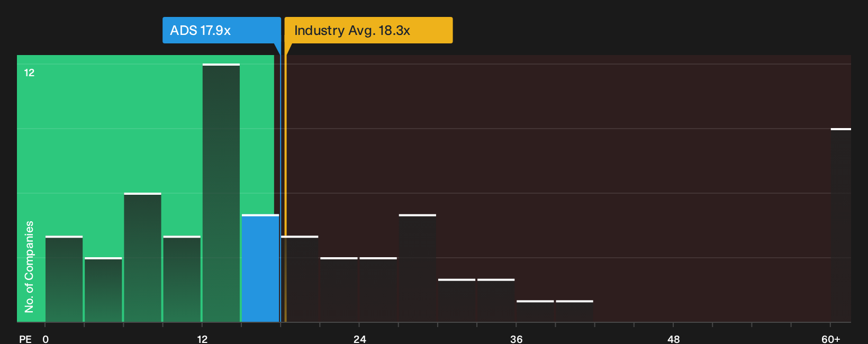This screenshot has height=344, width=868.
Task: Click the ADS 17.9x label
Action: click(222, 30)
